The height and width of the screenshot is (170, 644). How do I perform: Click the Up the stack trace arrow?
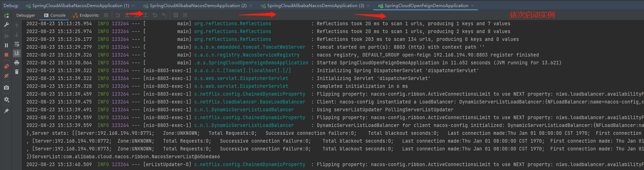click(17, 26)
